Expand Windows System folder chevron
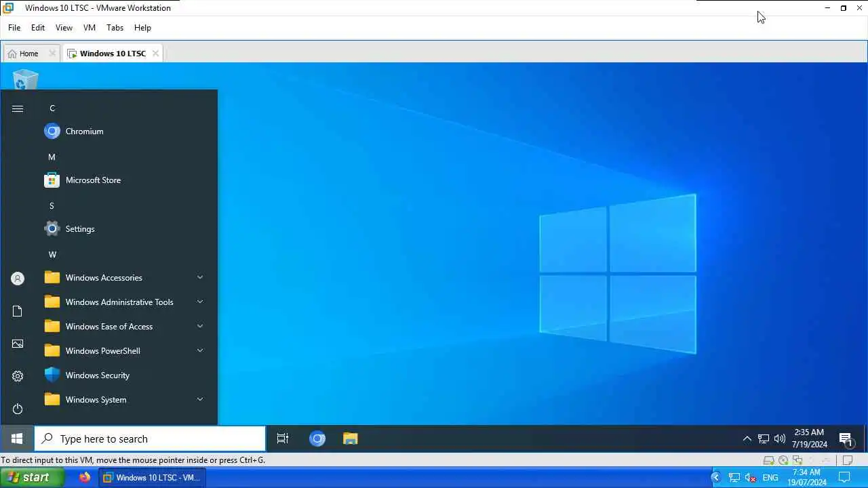The width and height of the screenshot is (868, 488). (200, 399)
